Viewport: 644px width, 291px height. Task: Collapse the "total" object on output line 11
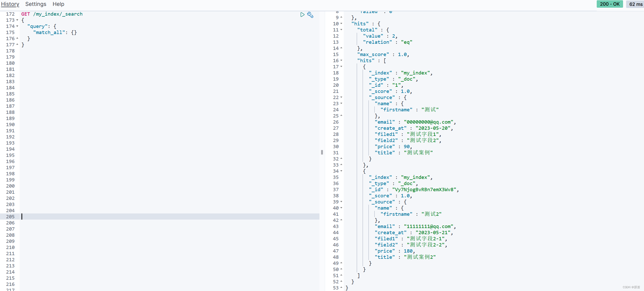click(341, 30)
